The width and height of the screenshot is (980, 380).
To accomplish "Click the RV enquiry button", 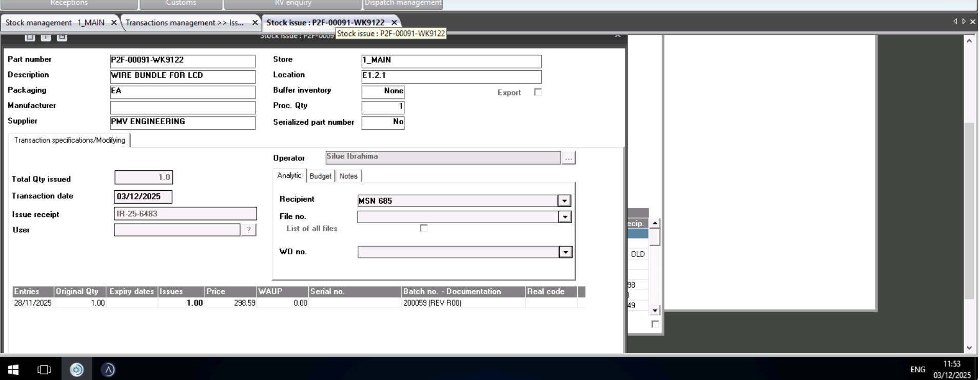I will pyautogui.click(x=293, y=4).
